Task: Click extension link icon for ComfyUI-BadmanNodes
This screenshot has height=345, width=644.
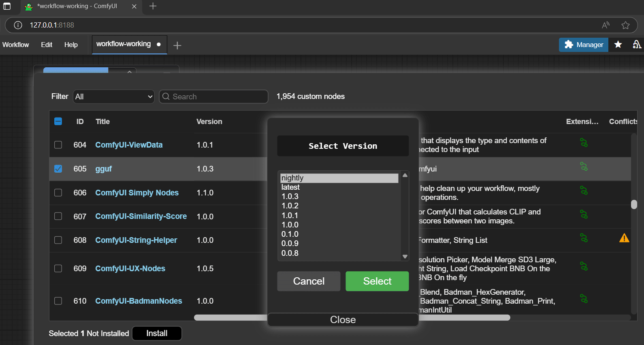Action: coord(584,299)
